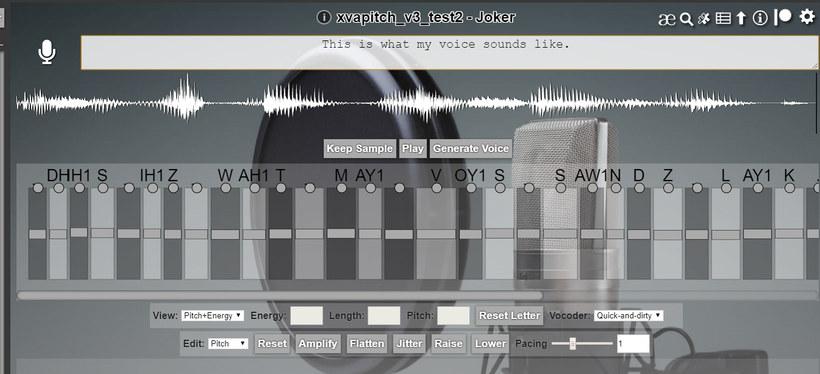This screenshot has width=820, height=374.
Task: Select the AW1 phoneme circle
Action: 592,188
